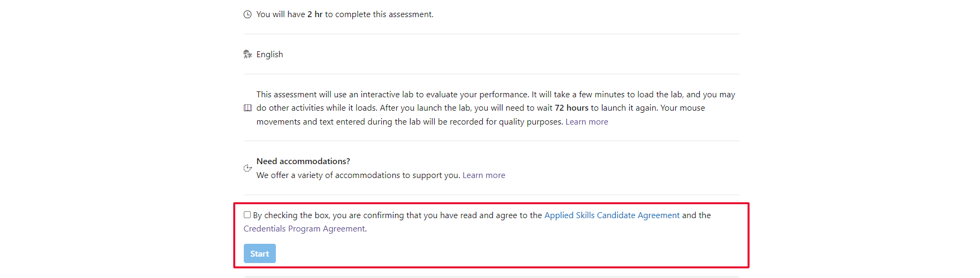Click the English language label

[x=269, y=55]
